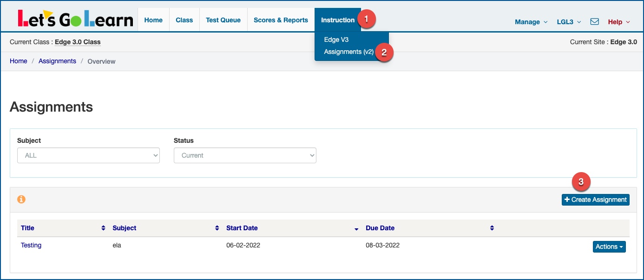Click the orange info icon

coord(21,199)
